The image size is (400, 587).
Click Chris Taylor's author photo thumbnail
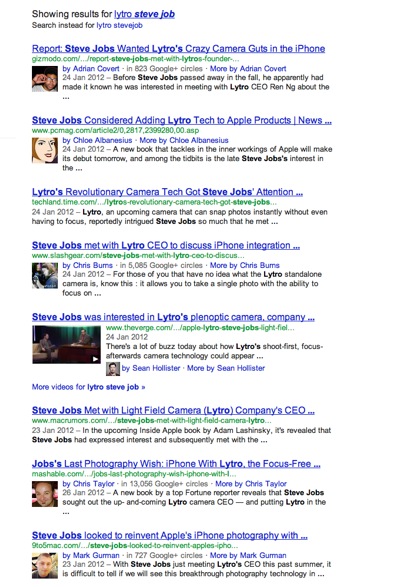45,494
